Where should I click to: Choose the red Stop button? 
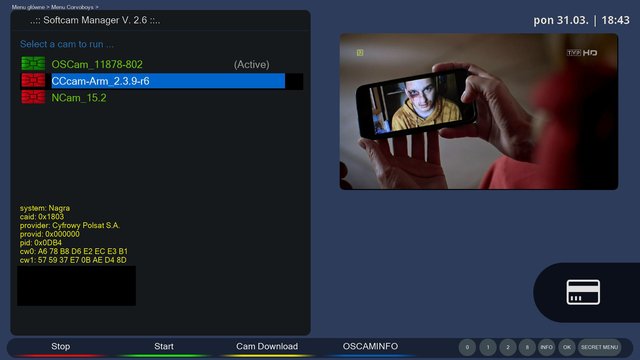point(60,347)
